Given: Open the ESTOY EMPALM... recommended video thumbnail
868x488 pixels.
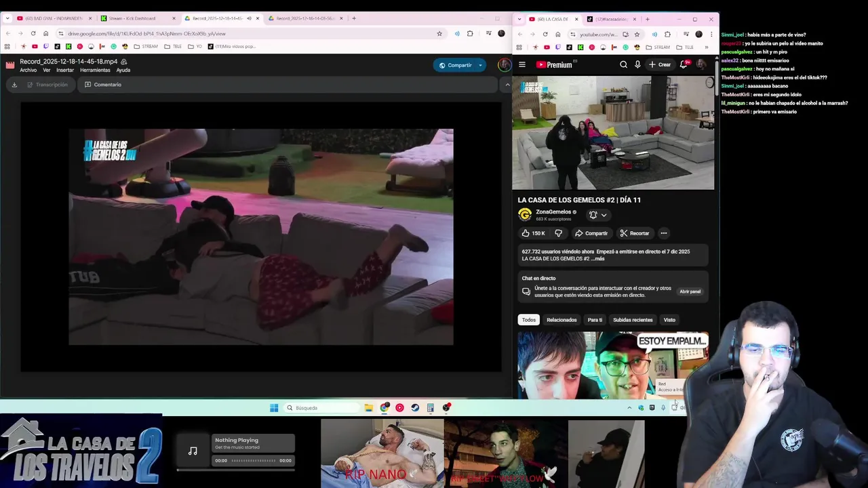Looking at the screenshot, I should click(x=613, y=365).
